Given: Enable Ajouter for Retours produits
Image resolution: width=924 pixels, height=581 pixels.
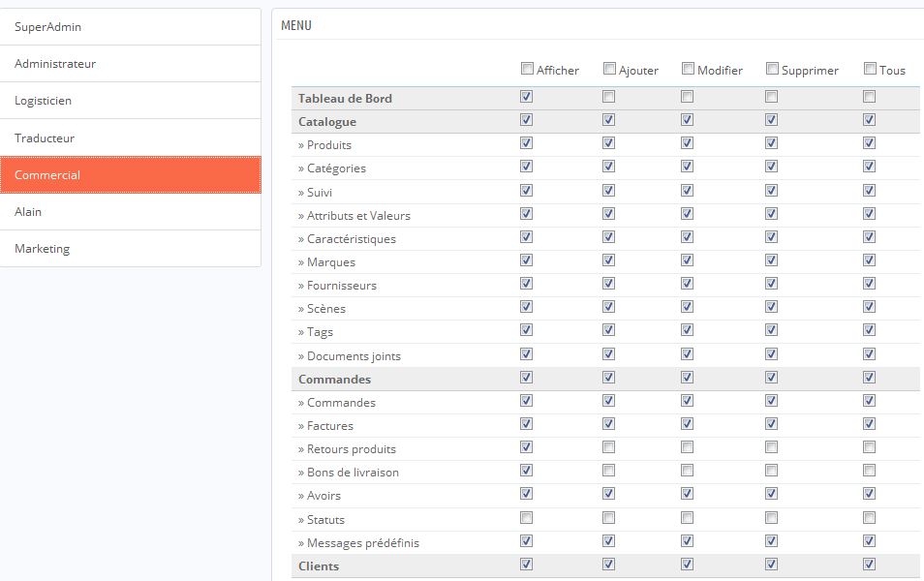Looking at the screenshot, I should point(608,447).
